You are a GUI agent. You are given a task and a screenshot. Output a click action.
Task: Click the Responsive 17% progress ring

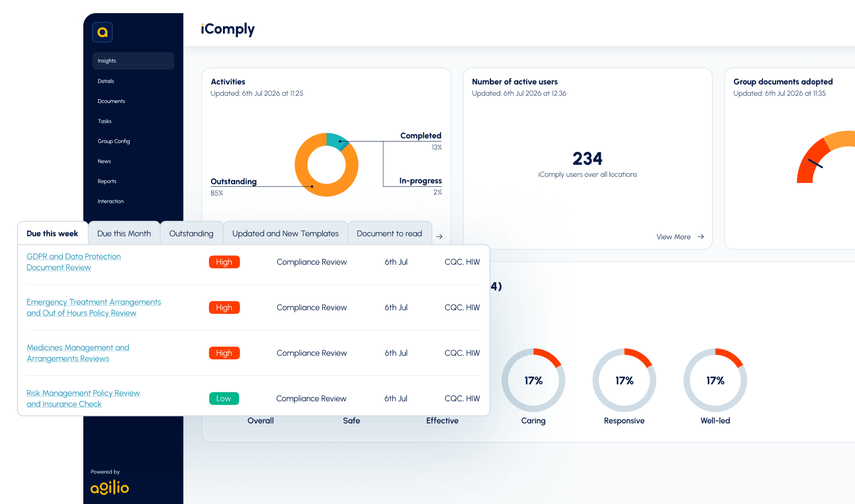tap(624, 380)
